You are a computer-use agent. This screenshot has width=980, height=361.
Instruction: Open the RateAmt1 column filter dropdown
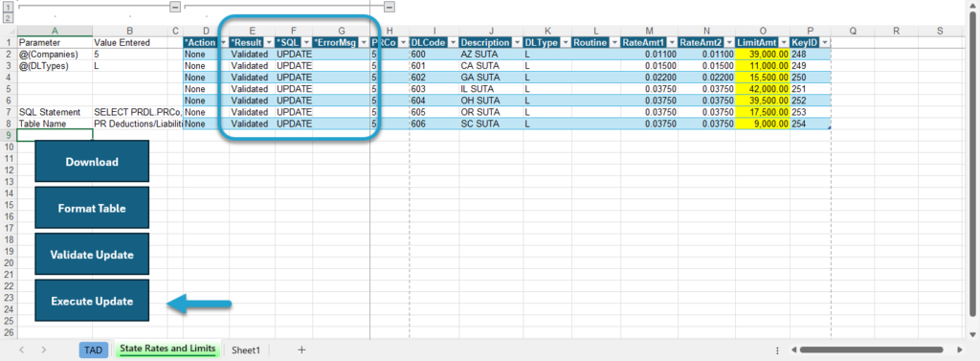coord(672,42)
